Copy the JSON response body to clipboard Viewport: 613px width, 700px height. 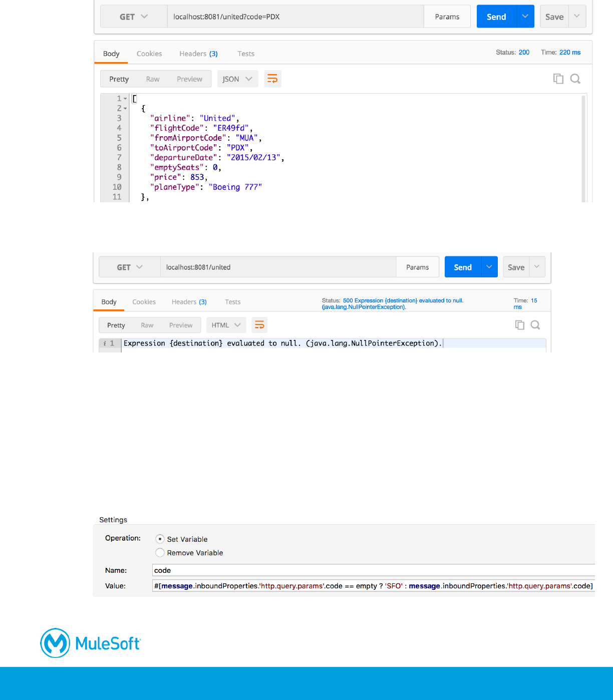558,79
